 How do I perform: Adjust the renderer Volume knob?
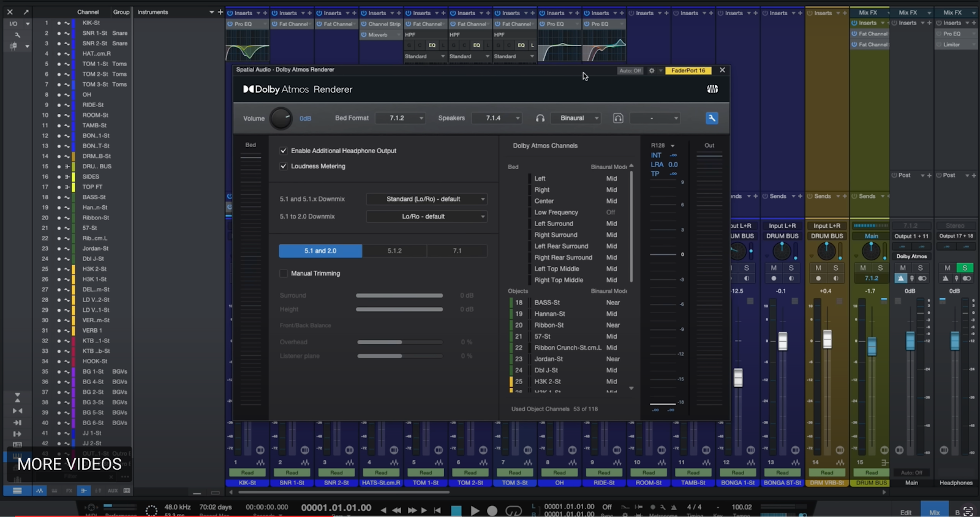[281, 118]
